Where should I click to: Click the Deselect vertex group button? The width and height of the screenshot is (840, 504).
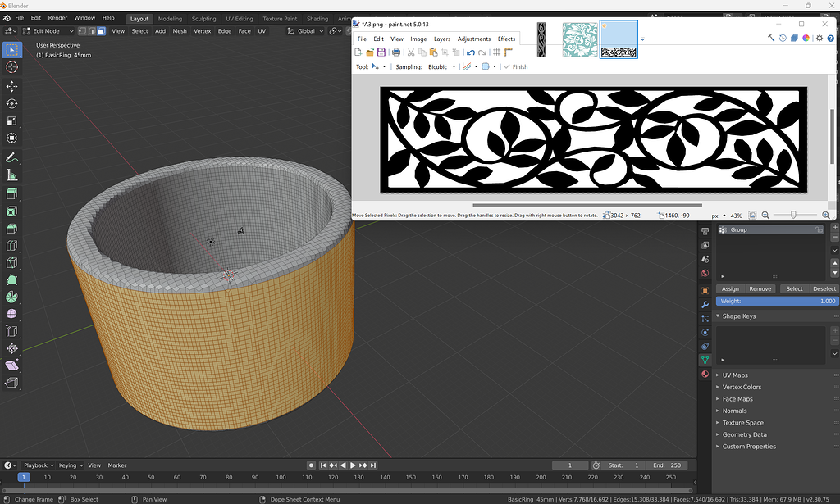tap(824, 289)
